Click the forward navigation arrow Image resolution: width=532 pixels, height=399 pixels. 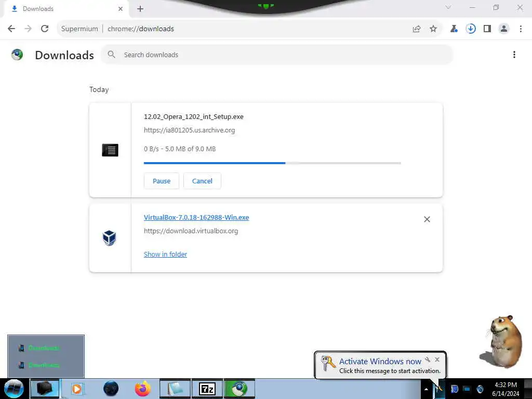click(28, 29)
